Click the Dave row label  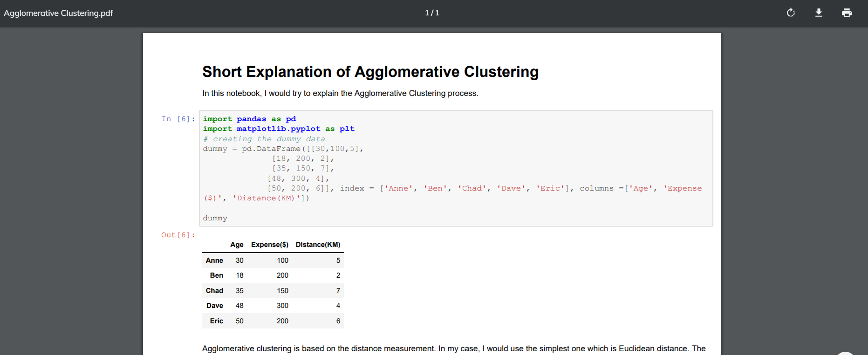pyautogui.click(x=214, y=306)
